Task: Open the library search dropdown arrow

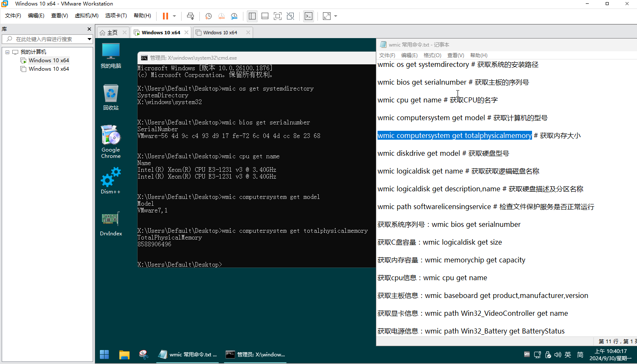Action: coord(89,39)
